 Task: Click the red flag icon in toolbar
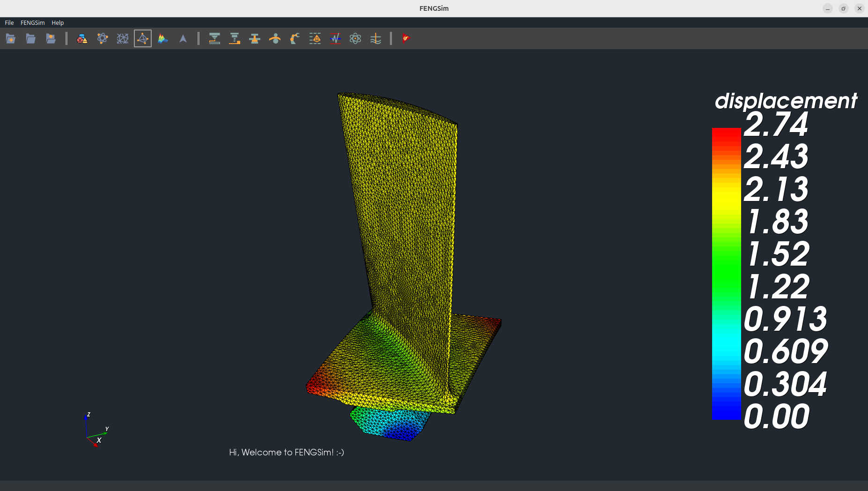[406, 38]
